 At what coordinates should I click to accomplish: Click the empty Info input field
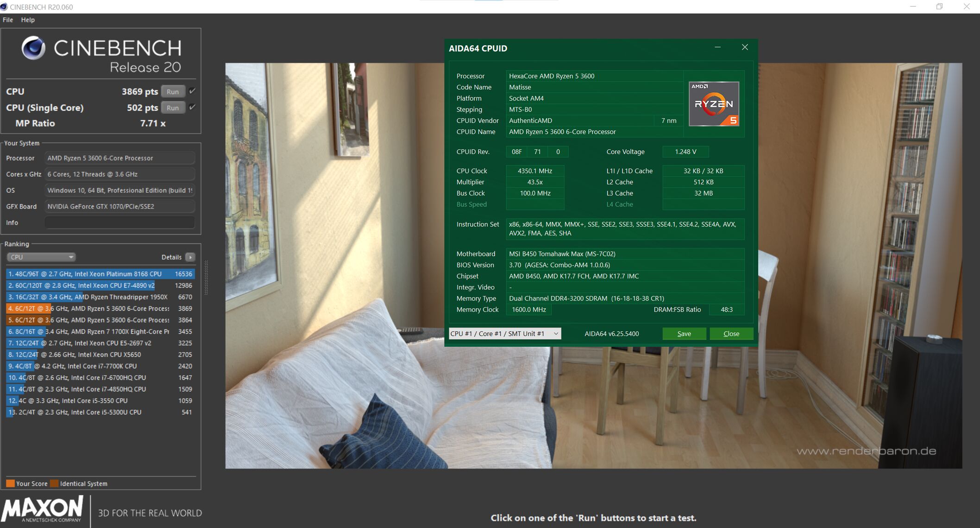[119, 223]
